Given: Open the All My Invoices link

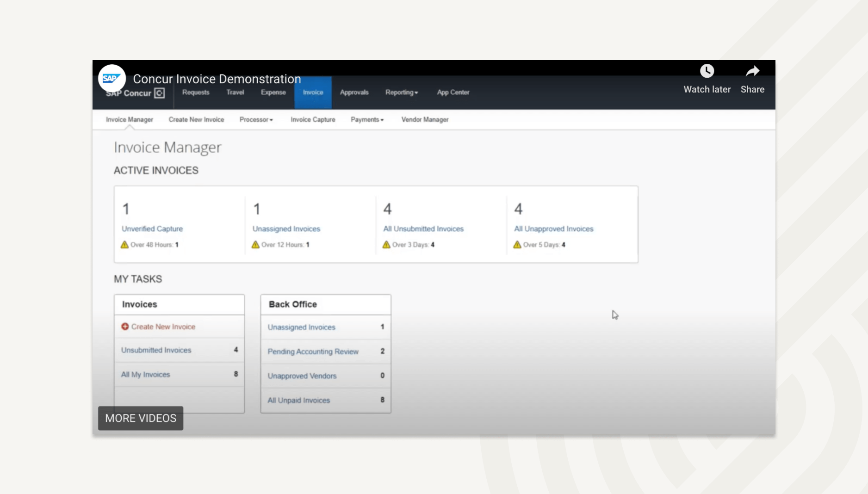Looking at the screenshot, I should click(x=145, y=375).
